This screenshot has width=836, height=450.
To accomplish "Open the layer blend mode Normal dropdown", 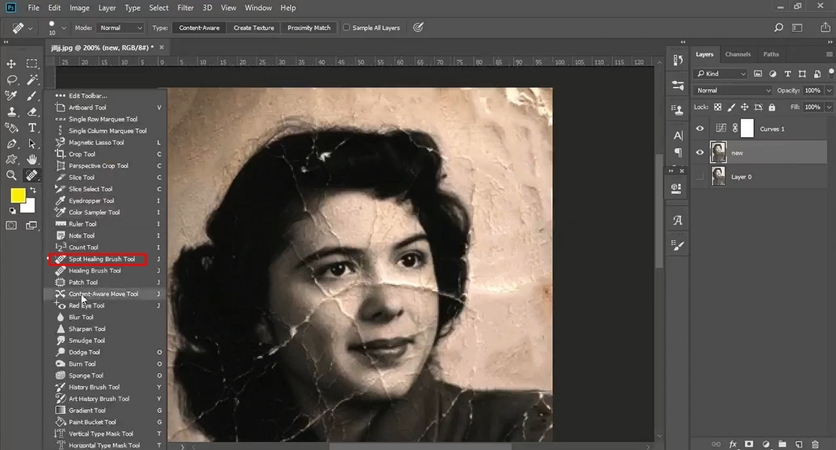I will [x=733, y=90].
